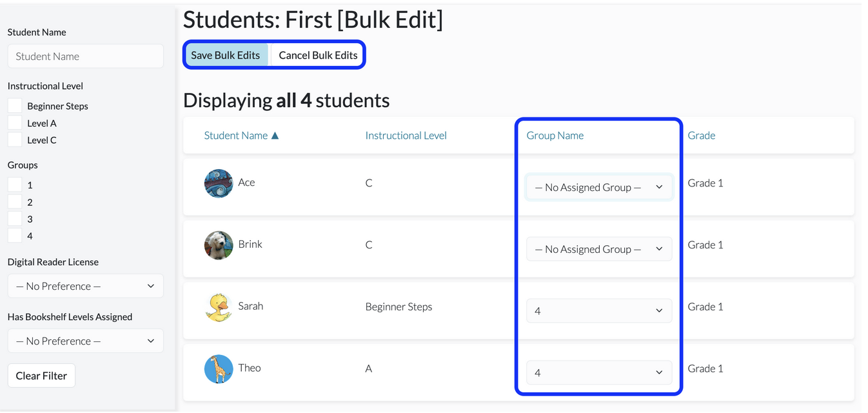
Task: Click the Student Name sort arrow
Action: coord(275,136)
